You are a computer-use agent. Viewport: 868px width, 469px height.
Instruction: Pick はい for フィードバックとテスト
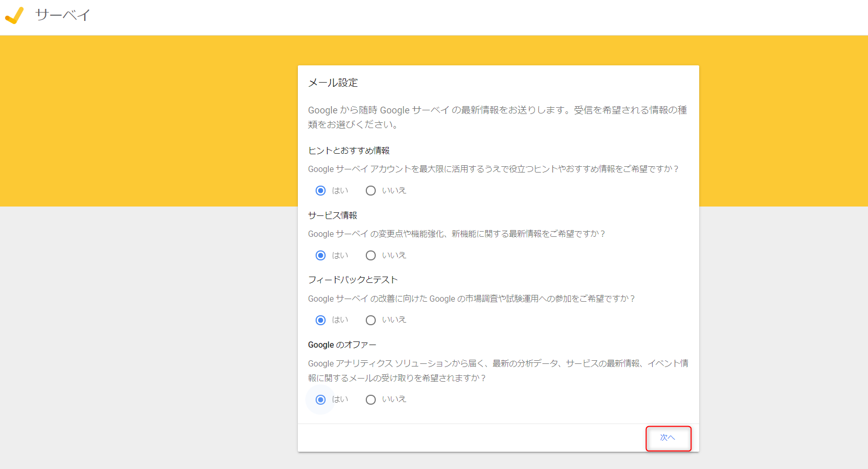[321, 320]
